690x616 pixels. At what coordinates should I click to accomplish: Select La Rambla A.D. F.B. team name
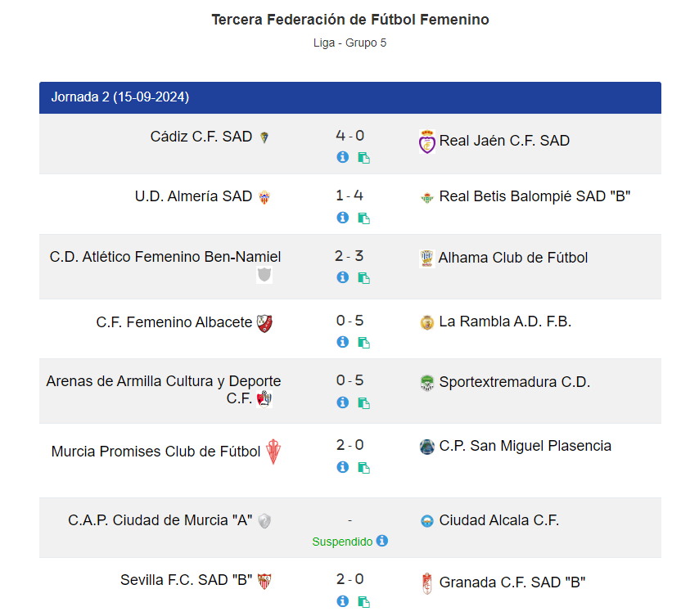(505, 321)
